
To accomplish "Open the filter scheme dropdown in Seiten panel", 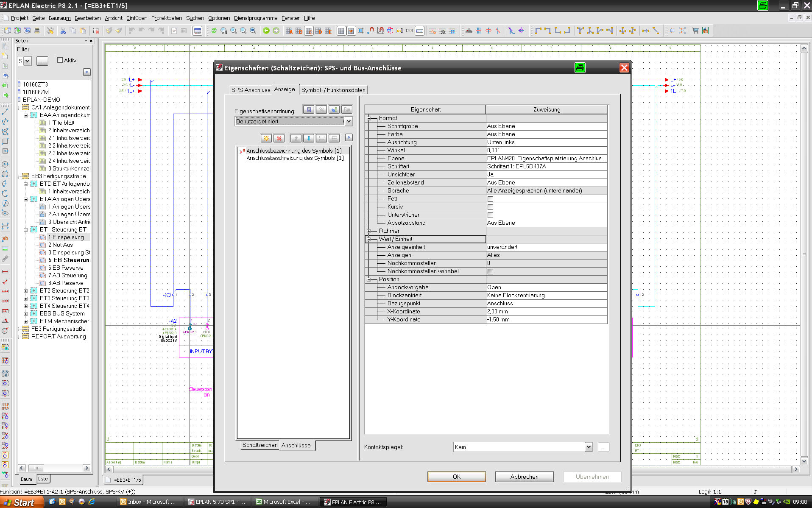I will pos(28,61).
